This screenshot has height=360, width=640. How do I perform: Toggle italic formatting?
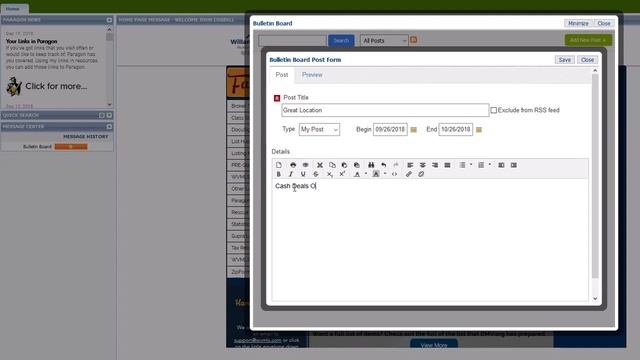(x=291, y=174)
